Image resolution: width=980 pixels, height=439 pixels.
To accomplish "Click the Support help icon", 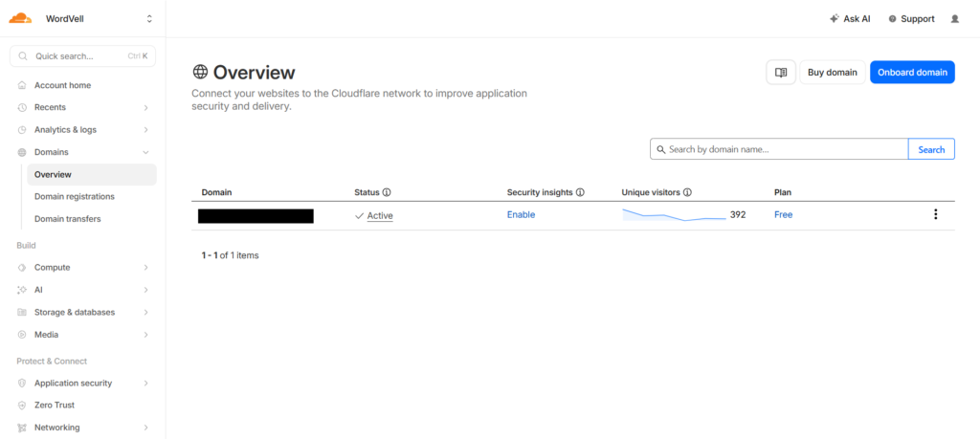I will pyautogui.click(x=893, y=19).
